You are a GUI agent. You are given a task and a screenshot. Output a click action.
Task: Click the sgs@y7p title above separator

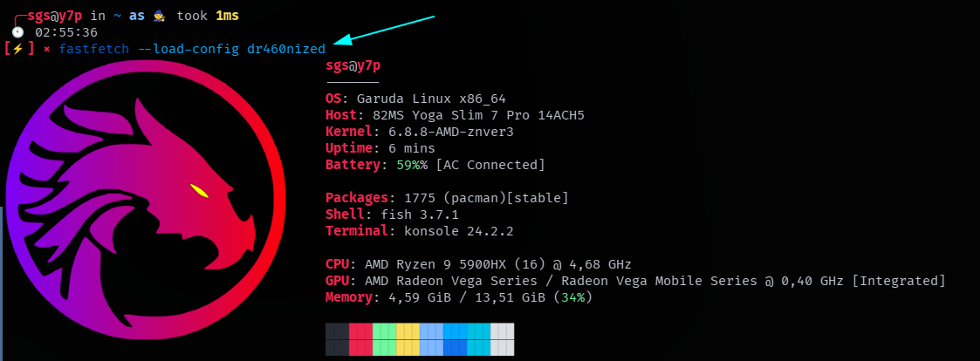[353, 65]
